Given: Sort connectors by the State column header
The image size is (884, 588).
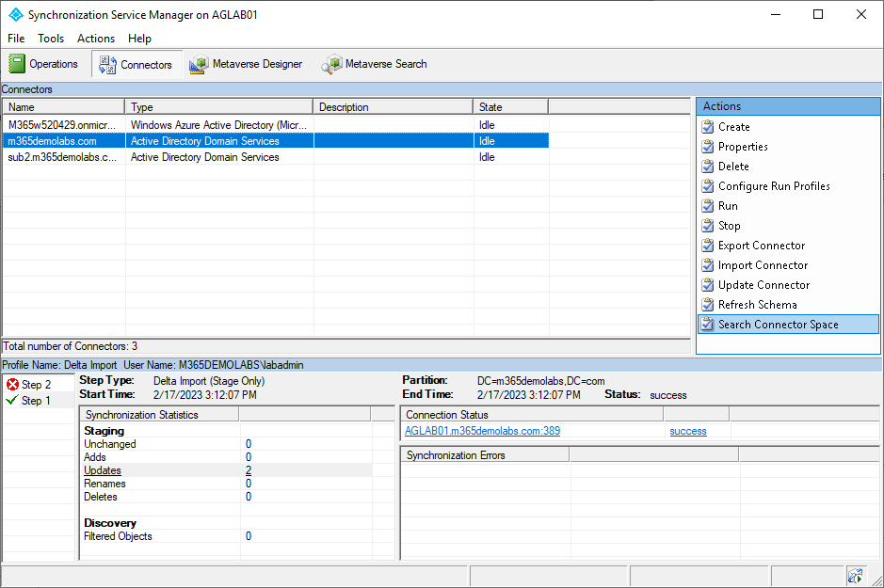Looking at the screenshot, I should [509, 107].
